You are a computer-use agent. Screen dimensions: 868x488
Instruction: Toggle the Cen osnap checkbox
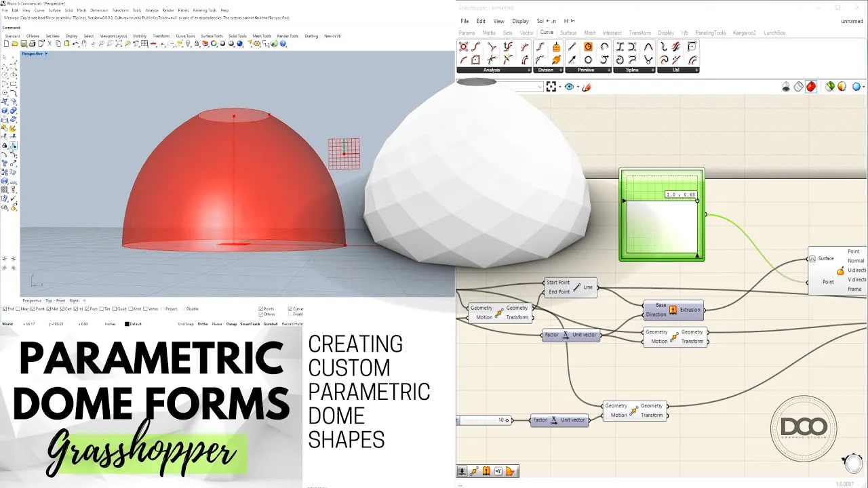point(62,309)
